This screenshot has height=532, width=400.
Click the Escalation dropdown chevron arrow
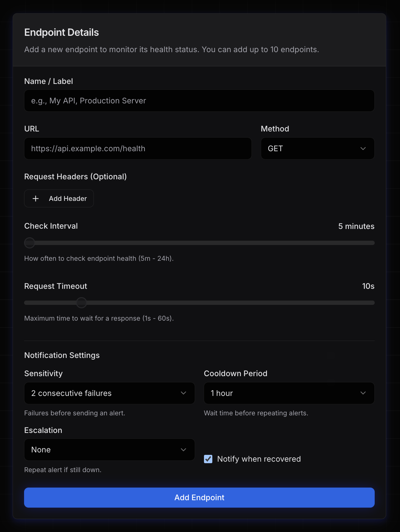click(183, 450)
